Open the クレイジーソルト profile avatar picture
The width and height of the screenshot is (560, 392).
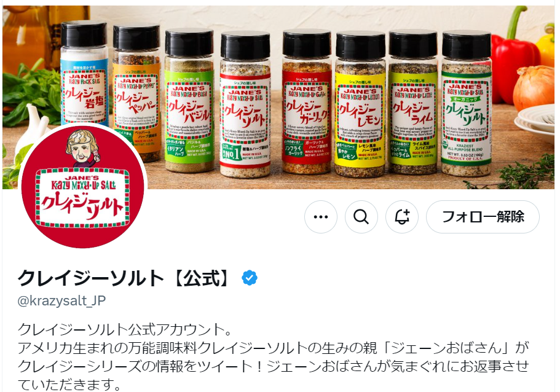[83, 186]
